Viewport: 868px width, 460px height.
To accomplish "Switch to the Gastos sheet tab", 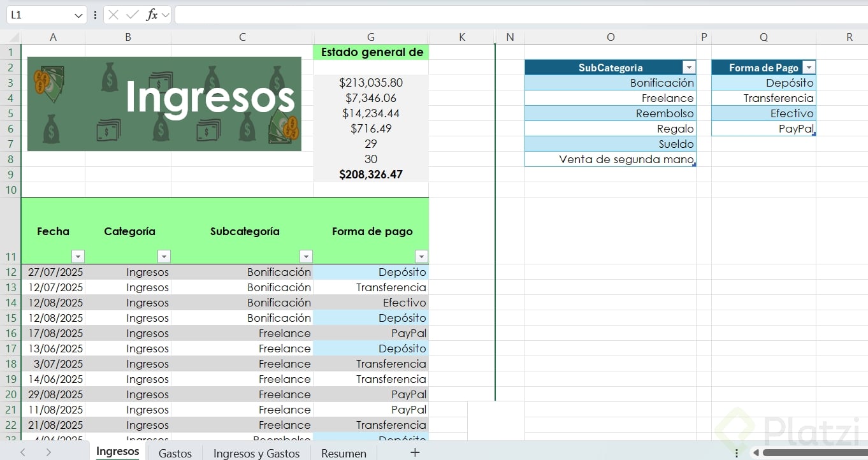I will click(175, 453).
